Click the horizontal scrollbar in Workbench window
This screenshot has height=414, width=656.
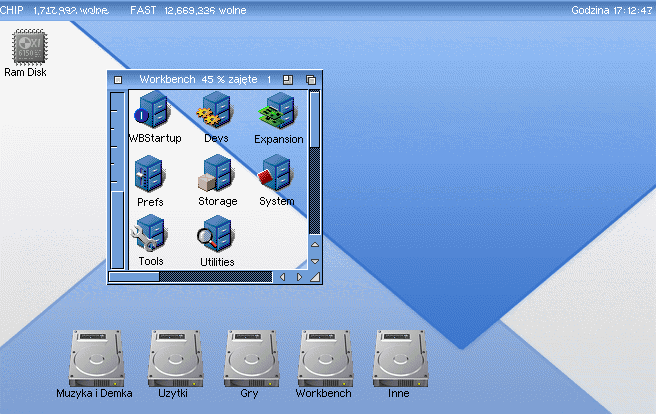click(190, 277)
